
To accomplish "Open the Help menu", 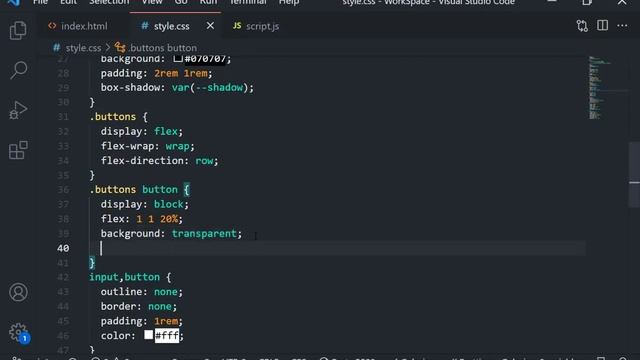I will 289,2.
